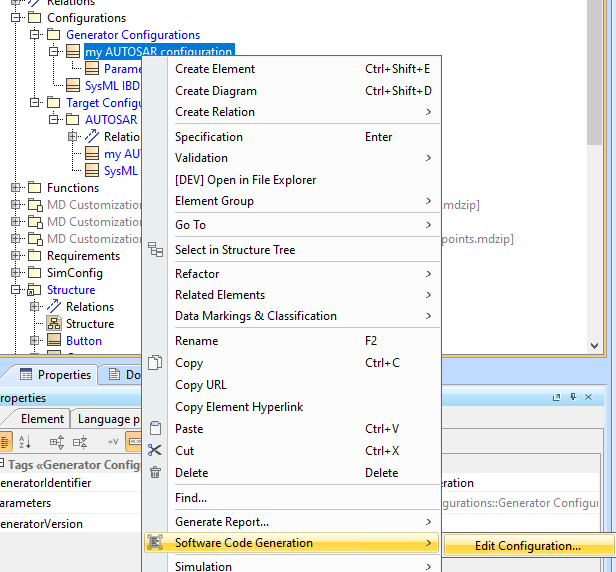
Task: Collapse the Generator Configurations folder
Action: tap(35, 35)
